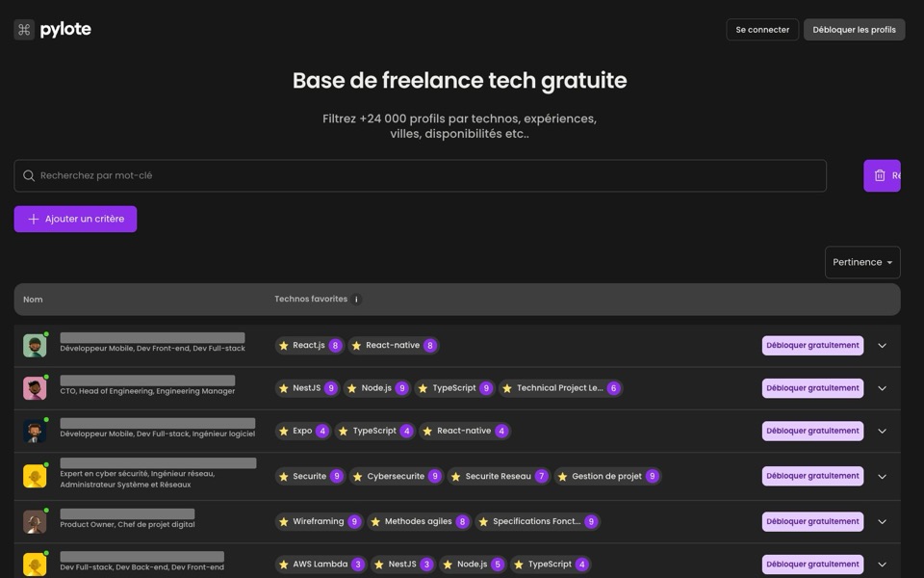Click avatar of the cyber sécurité expert row
Image resolution: width=924 pixels, height=578 pixels.
[35, 476]
